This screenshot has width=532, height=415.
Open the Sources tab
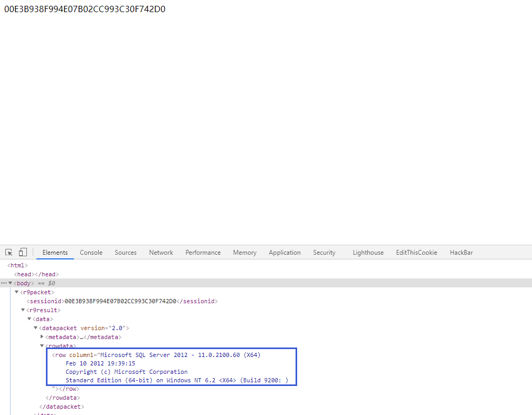click(126, 253)
